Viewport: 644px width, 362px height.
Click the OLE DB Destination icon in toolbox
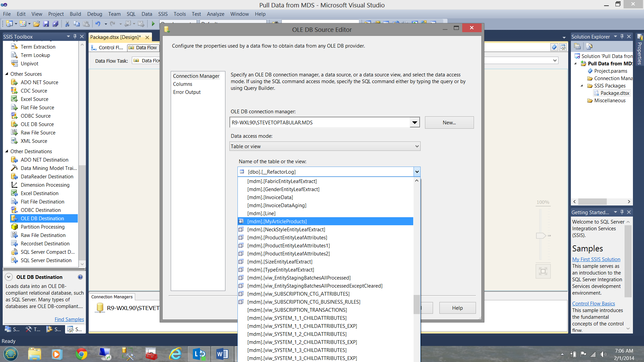pyautogui.click(x=14, y=218)
